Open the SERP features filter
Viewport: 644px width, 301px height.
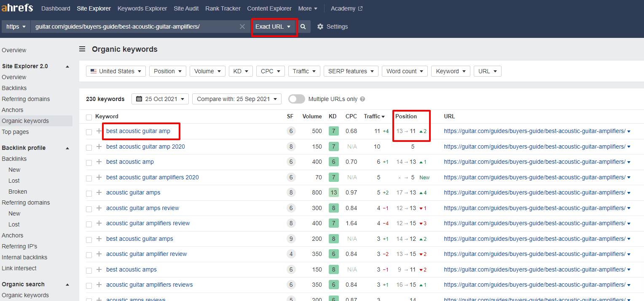(351, 71)
